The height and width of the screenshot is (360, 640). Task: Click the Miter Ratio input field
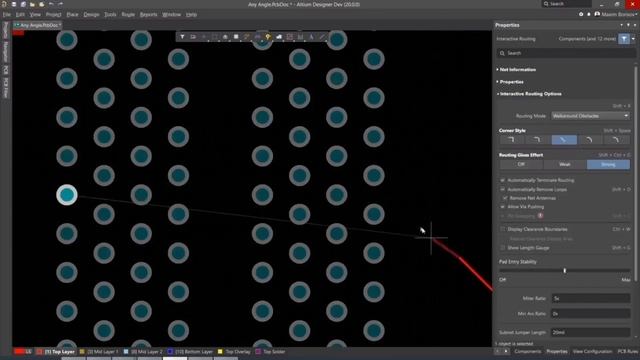tap(591, 298)
